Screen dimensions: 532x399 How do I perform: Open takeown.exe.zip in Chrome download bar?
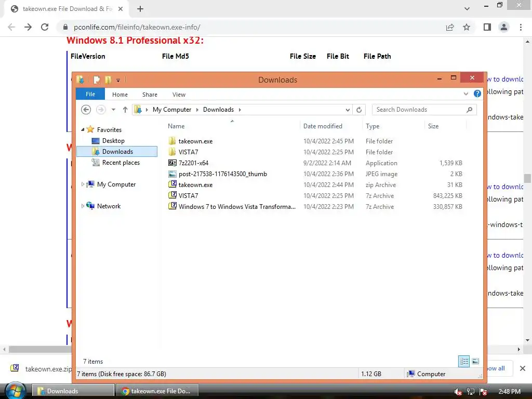41,368
